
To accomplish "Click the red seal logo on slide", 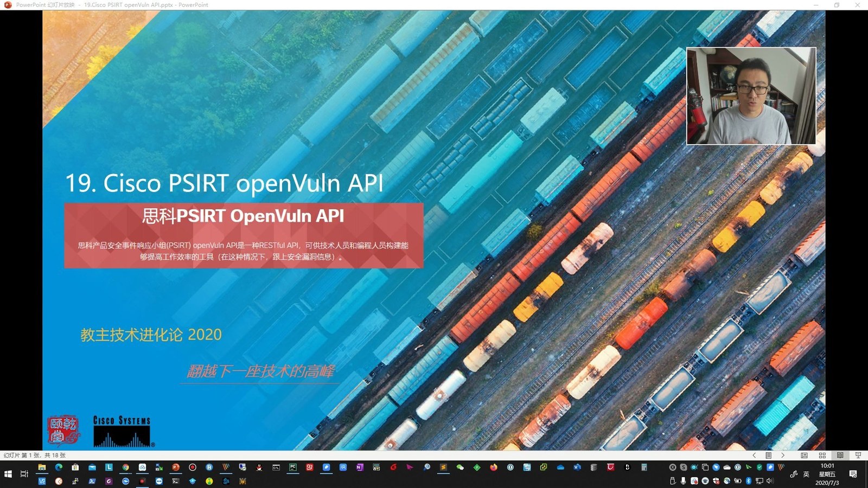I will (63, 431).
